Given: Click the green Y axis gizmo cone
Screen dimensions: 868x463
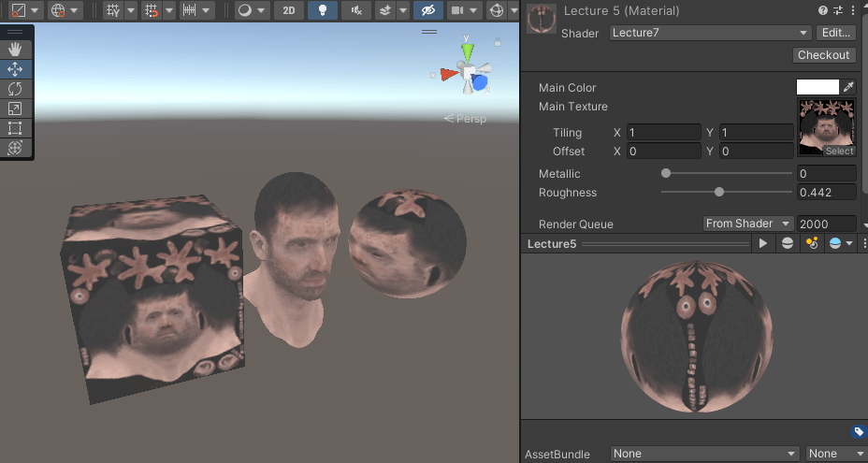Looking at the screenshot, I should [468, 53].
